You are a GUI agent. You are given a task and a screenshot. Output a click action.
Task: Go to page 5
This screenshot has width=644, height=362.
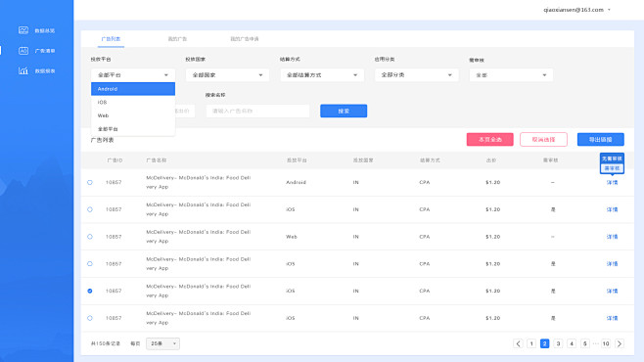pyautogui.click(x=585, y=343)
